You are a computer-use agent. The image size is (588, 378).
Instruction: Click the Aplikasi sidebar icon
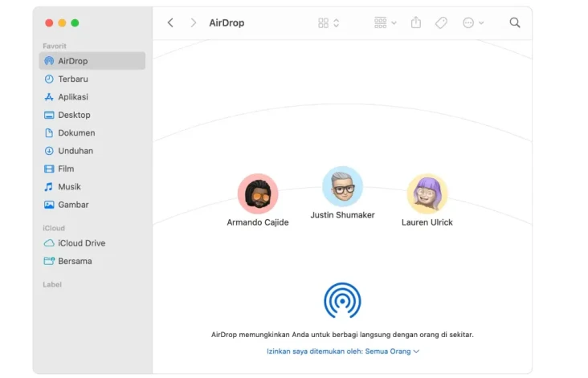tap(49, 96)
